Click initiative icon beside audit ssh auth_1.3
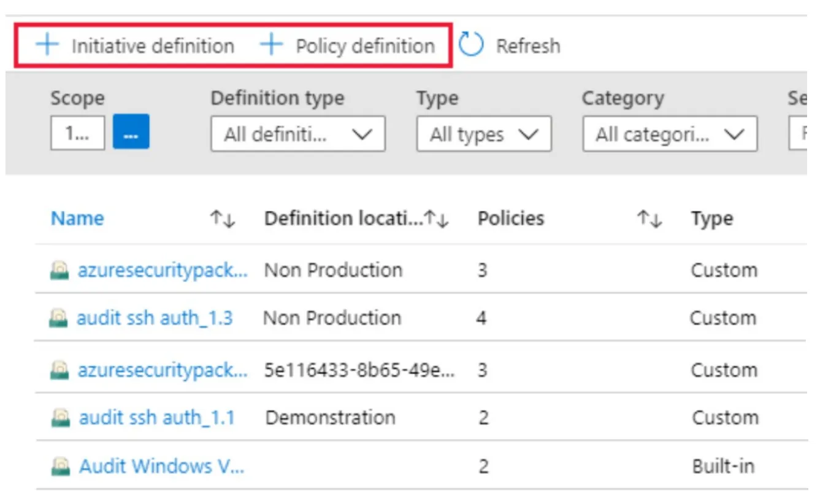Screen dimensions: 831x504 (x=58, y=318)
